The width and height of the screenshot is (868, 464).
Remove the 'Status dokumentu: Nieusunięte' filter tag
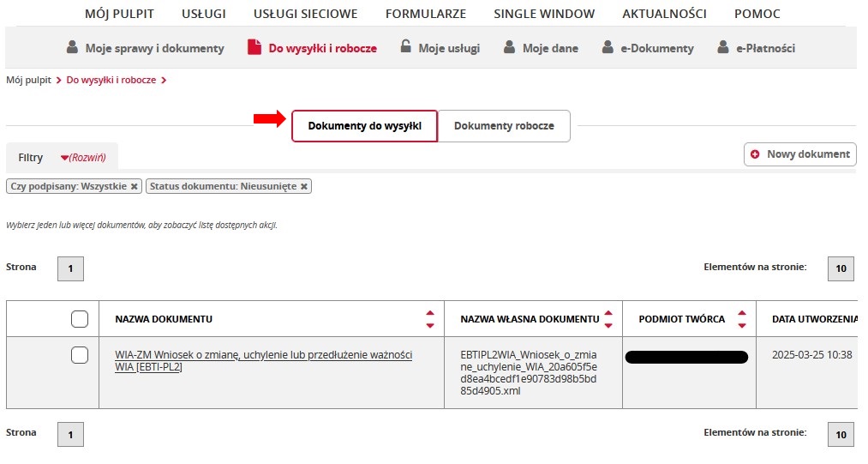point(304,186)
